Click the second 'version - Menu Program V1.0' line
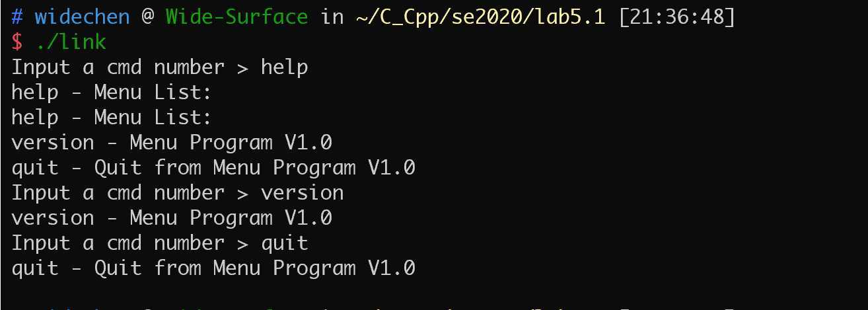The image size is (868, 310). pos(172,218)
